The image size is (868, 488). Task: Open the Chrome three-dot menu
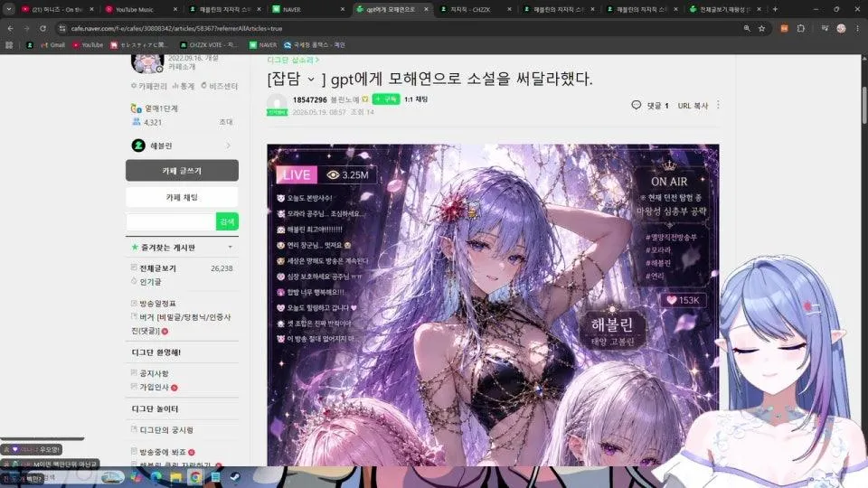857,28
